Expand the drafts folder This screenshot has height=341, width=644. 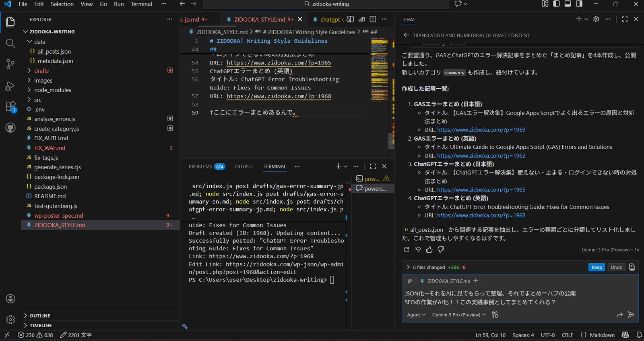tap(41, 71)
